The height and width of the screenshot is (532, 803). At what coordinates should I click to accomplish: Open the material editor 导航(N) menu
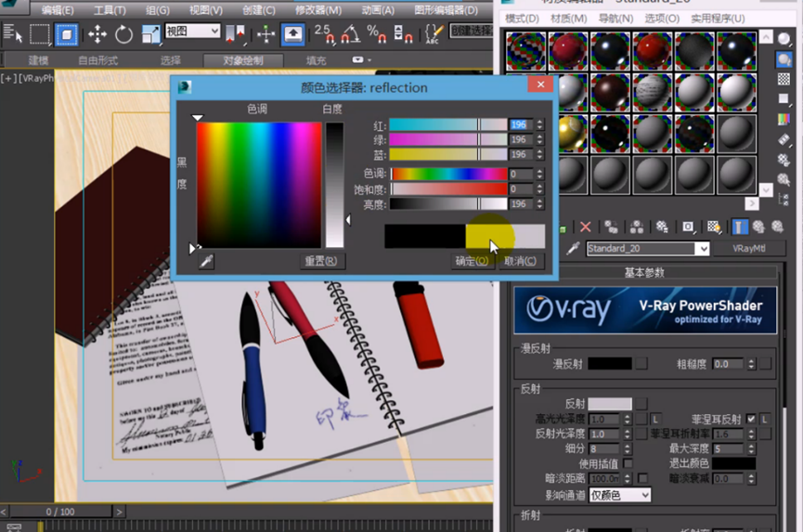(x=615, y=19)
